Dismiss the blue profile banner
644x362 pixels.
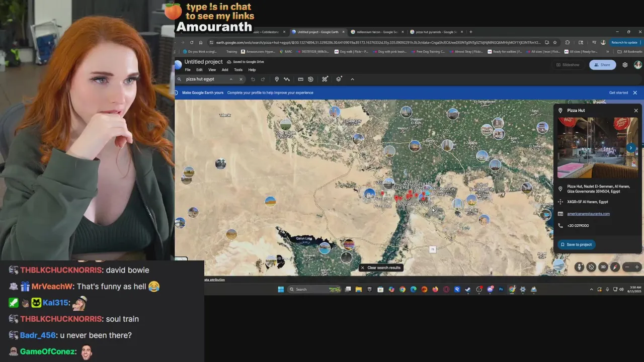pos(635,93)
